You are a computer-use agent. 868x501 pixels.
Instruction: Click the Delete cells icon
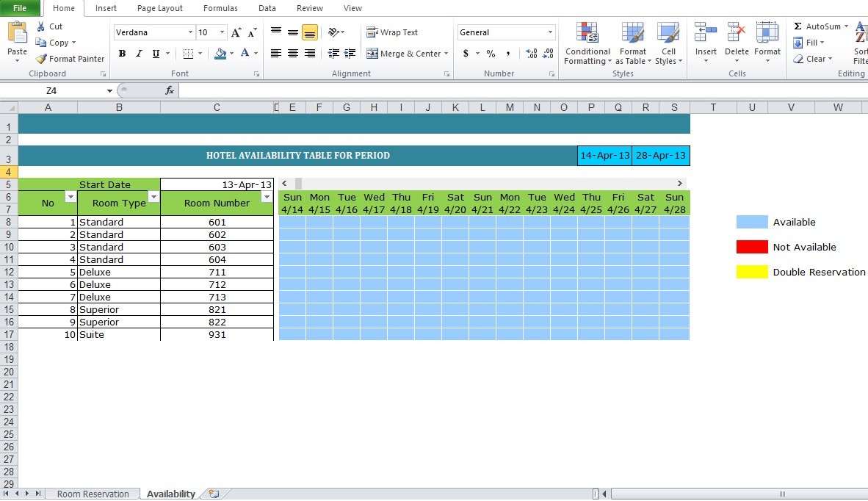click(x=737, y=32)
